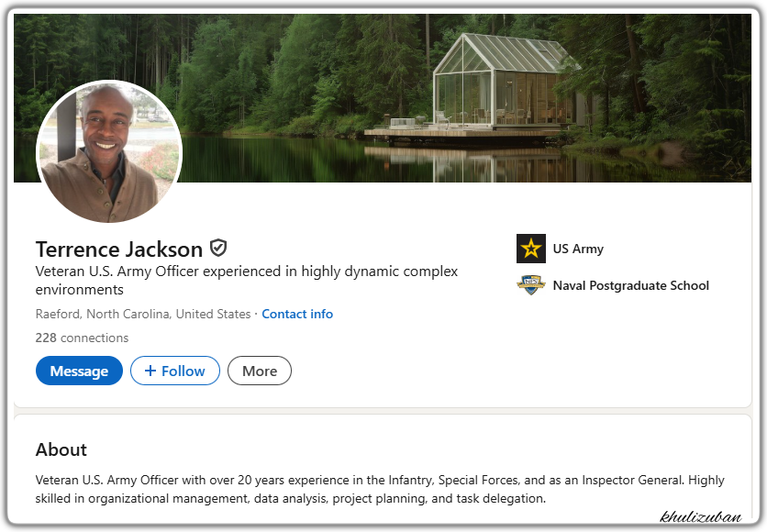Follow Terrence Jackson using the Follow label
The height and width of the screenshot is (532, 767).
pyautogui.click(x=183, y=371)
